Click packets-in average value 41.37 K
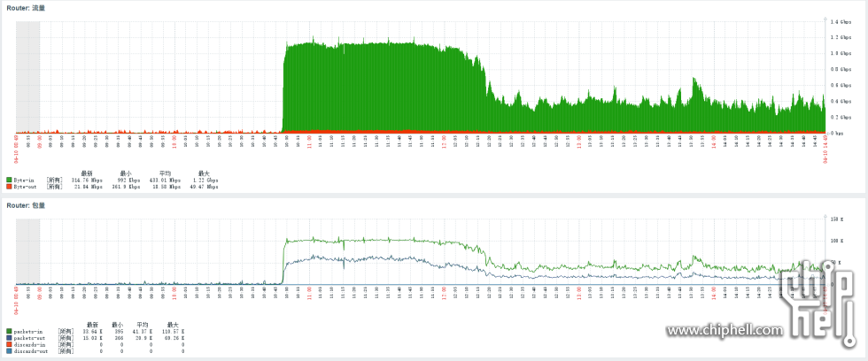 (x=143, y=332)
